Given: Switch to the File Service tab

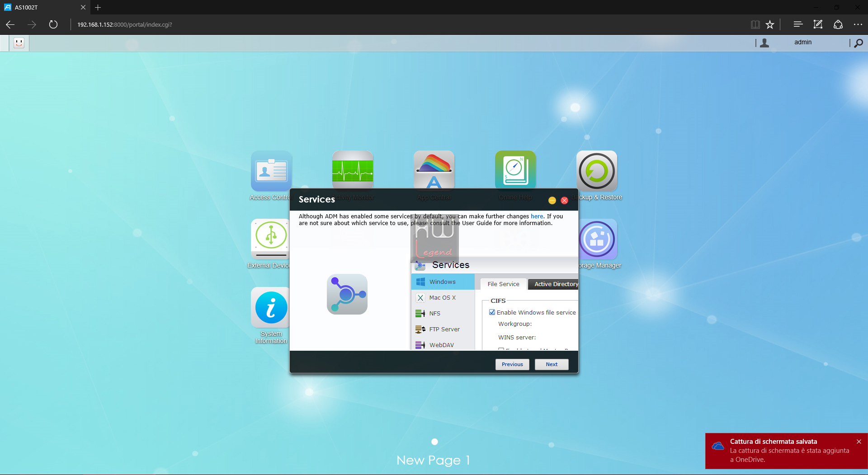Looking at the screenshot, I should pyautogui.click(x=503, y=284).
